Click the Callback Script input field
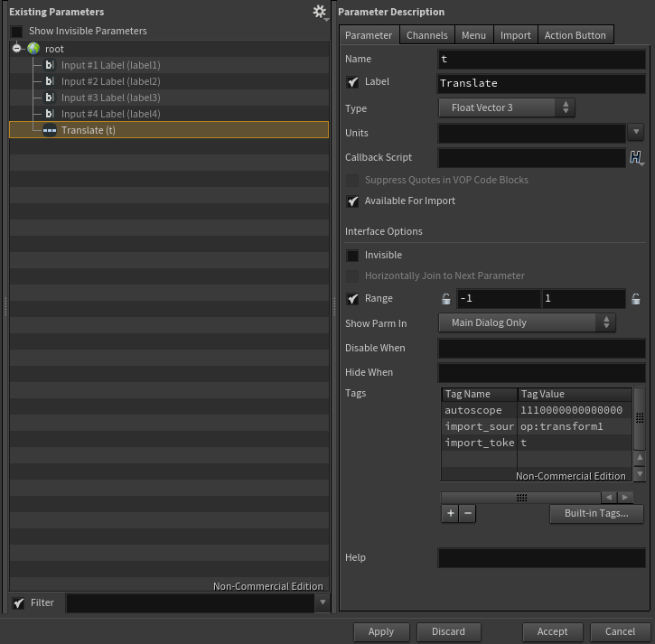The height and width of the screenshot is (644, 655). [532, 157]
